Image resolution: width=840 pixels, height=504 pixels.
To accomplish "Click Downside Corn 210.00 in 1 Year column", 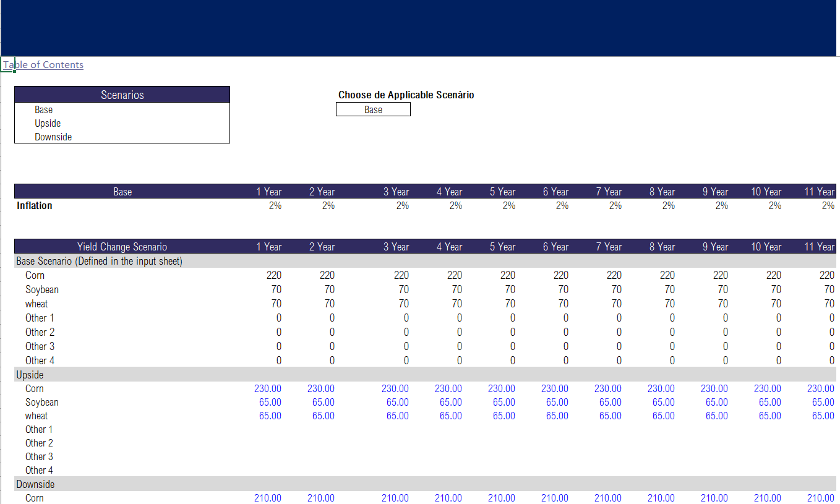I will click(268, 498).
